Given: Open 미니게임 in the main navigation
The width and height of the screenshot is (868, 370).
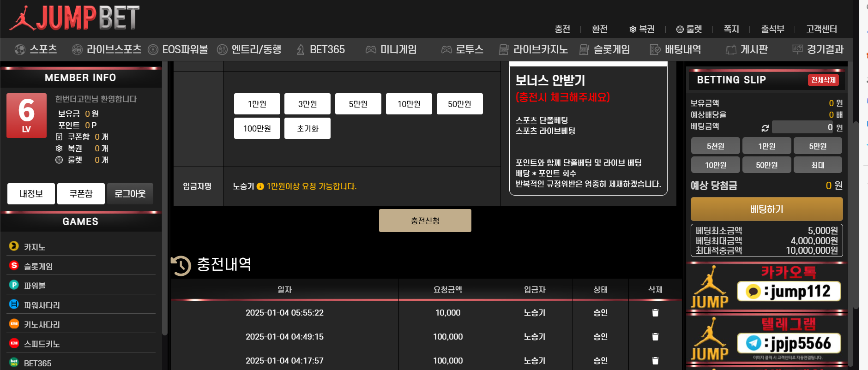Looking at the screenshot, I should coord(391,49).
